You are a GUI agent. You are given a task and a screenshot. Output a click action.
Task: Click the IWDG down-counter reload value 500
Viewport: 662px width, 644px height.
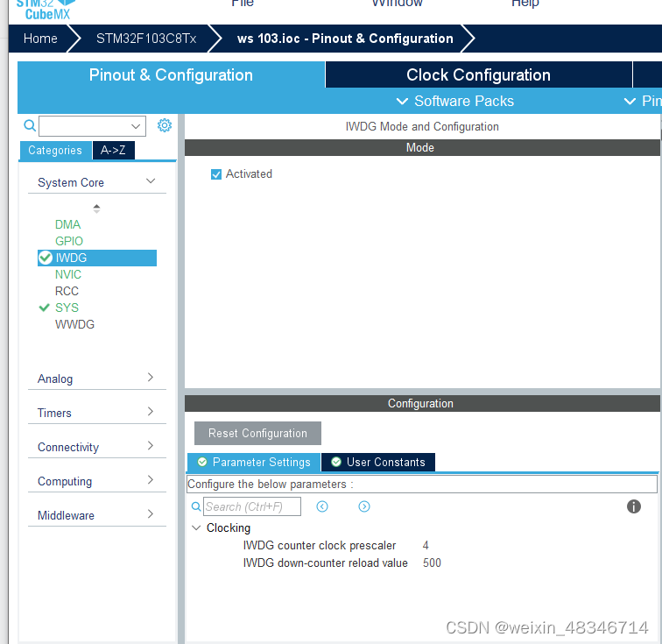(432, 563)
